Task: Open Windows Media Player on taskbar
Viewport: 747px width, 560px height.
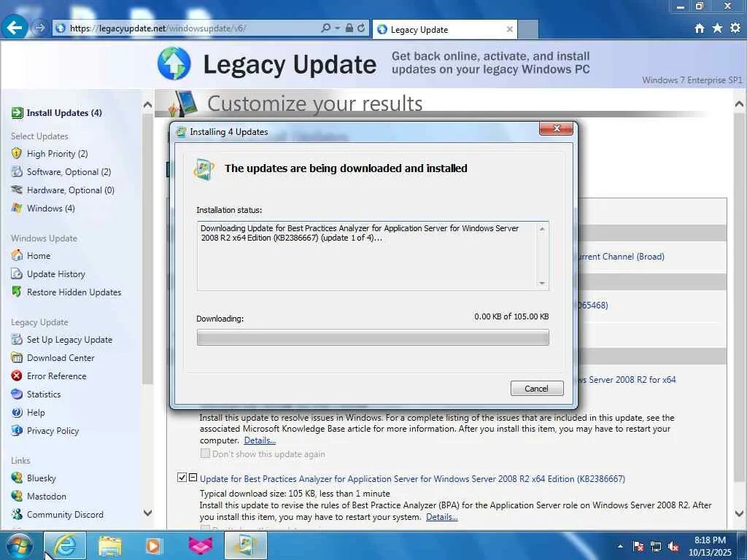Action: (x=154, y=545)
